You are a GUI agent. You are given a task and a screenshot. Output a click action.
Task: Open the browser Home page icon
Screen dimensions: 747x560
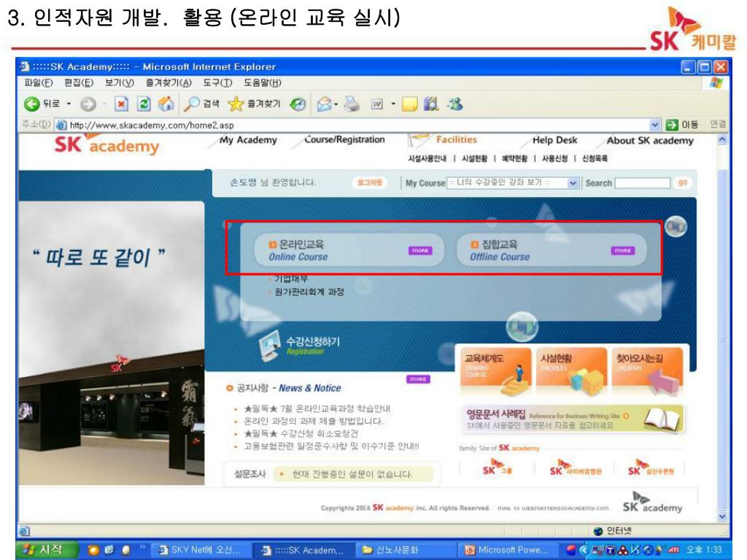166,104
